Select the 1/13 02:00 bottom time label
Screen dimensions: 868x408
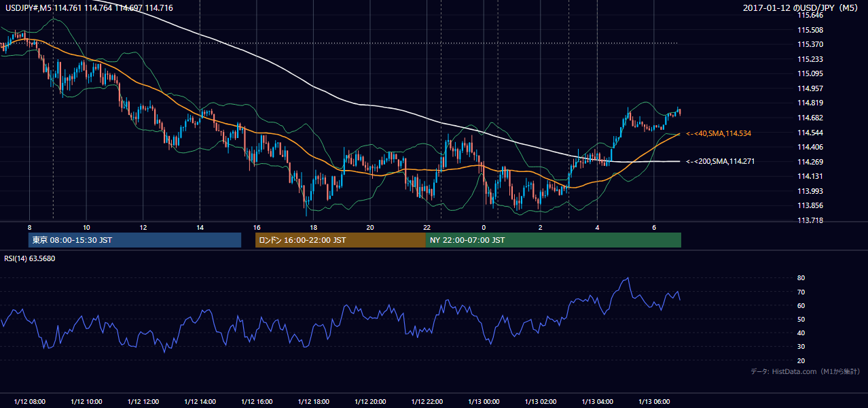(541, 402)
